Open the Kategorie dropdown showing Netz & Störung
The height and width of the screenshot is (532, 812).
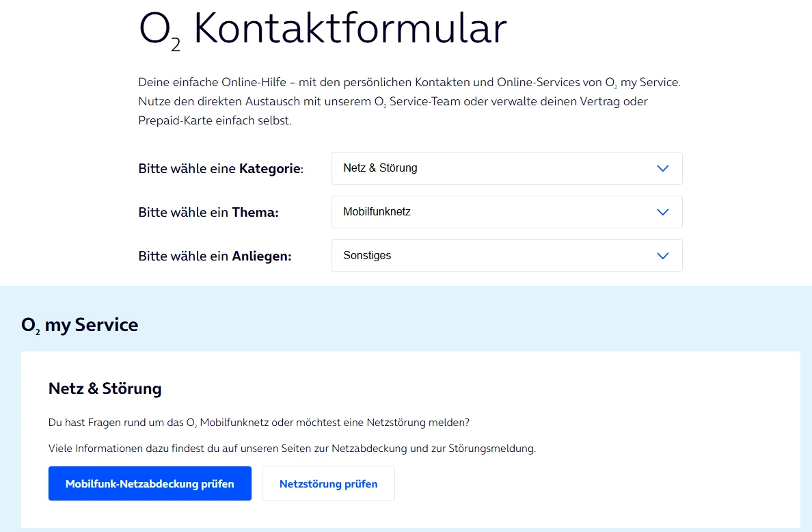(x=507, y=168)
